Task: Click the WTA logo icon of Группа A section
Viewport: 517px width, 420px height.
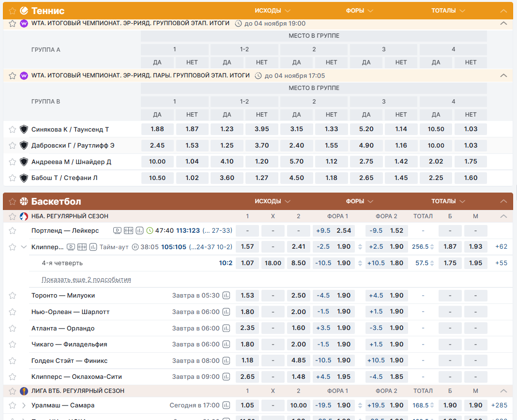Action: pos(24,23)
